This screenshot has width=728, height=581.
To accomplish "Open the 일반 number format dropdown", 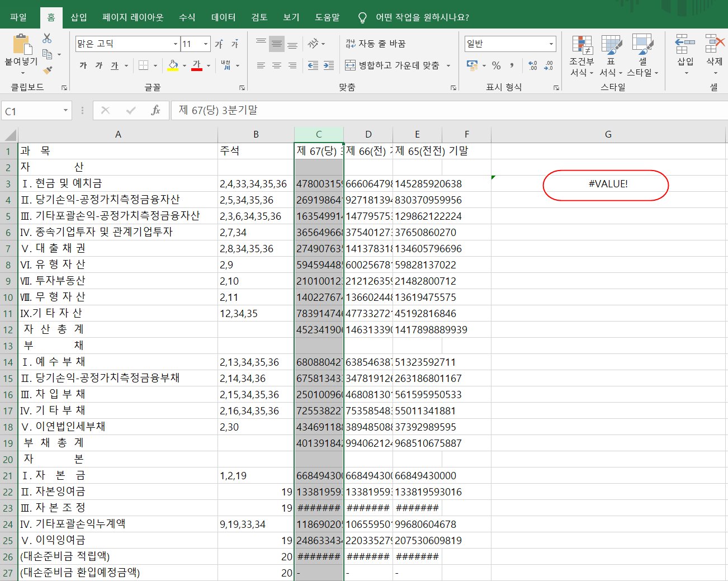I will point(551,44).
